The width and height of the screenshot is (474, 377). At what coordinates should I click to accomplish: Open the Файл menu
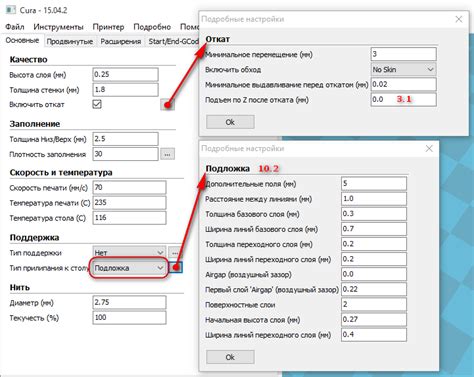15,27
